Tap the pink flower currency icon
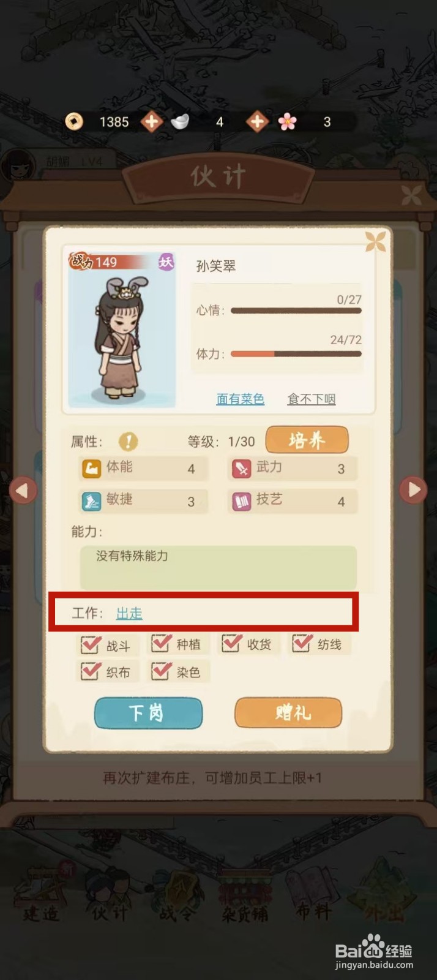The height and width of the screenshot is (980, 437). 287,121
